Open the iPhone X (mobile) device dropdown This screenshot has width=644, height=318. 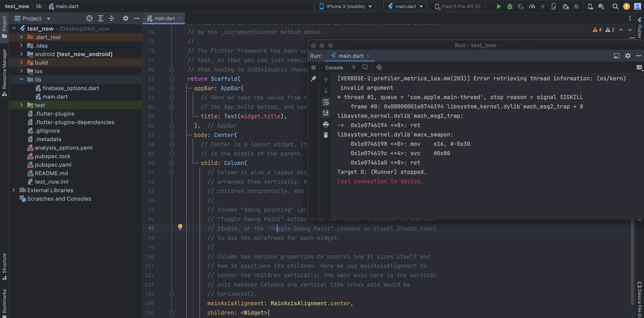[x=345, y=7]
